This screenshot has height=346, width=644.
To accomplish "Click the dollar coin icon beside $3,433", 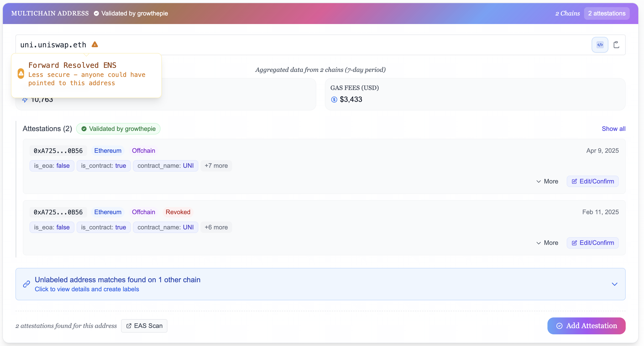I will (334, 99).
